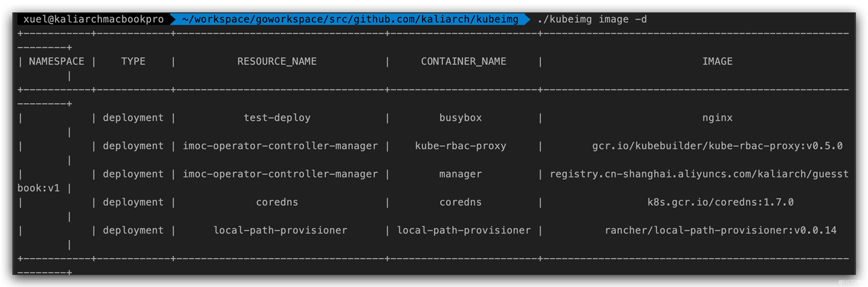This screenshot has width=868, height=287.
Task: Click deployment type in the kube-rbac-proxy row
Action: coord(133,146)
